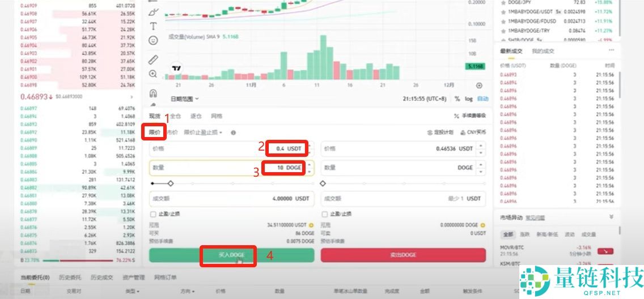
Task: Click the red trend arrow for MOVR/BTC
Action: 605,251
